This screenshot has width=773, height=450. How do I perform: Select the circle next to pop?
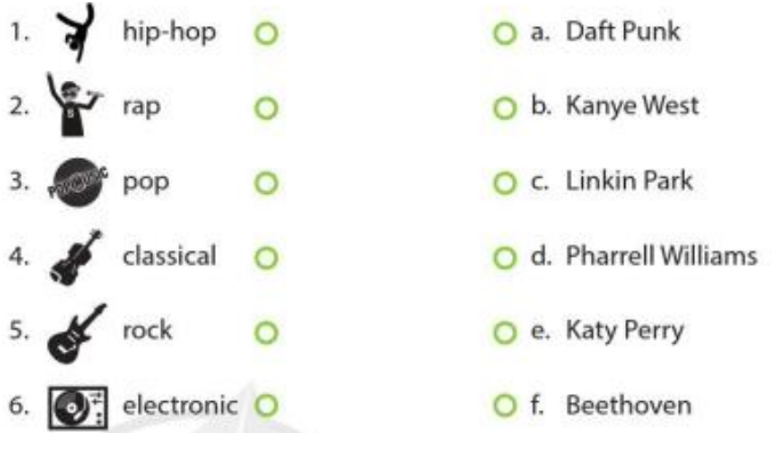pos(266,183)
